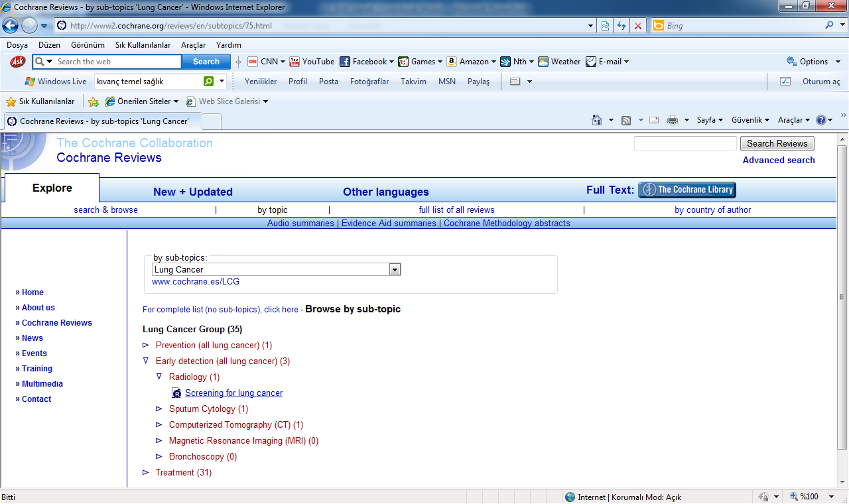Click the Refresh page icon
849x504 pixels.
[x=621, y=26]
